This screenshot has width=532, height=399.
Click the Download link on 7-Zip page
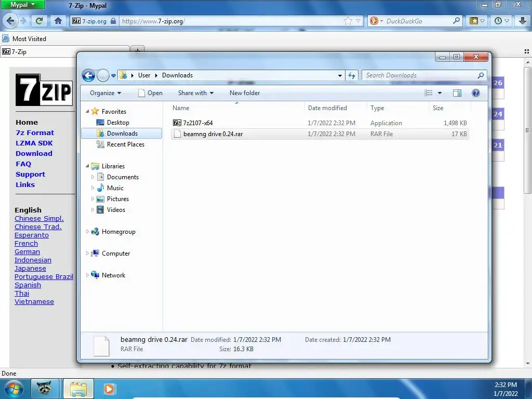34,153
